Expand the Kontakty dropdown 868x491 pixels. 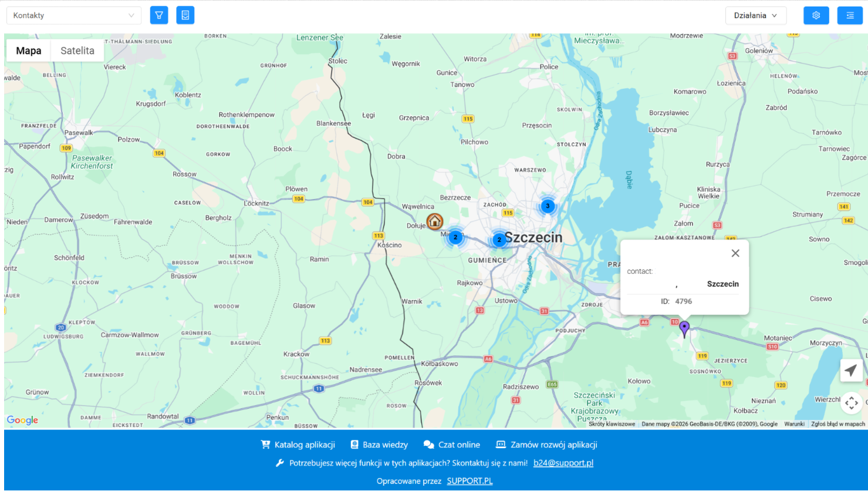coord(74,15)
